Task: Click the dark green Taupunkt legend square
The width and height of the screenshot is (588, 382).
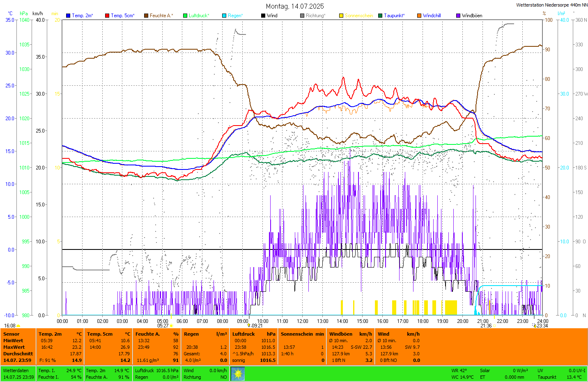Action: [380, 16]
